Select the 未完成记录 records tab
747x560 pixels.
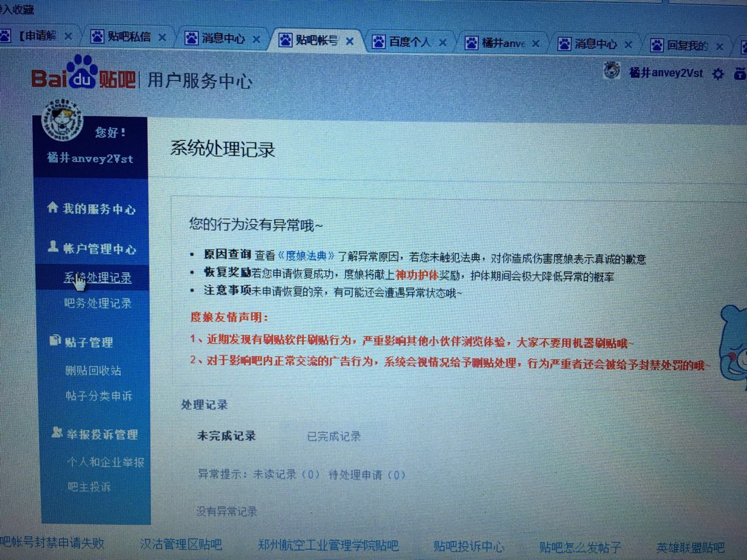tap(226, 436)
